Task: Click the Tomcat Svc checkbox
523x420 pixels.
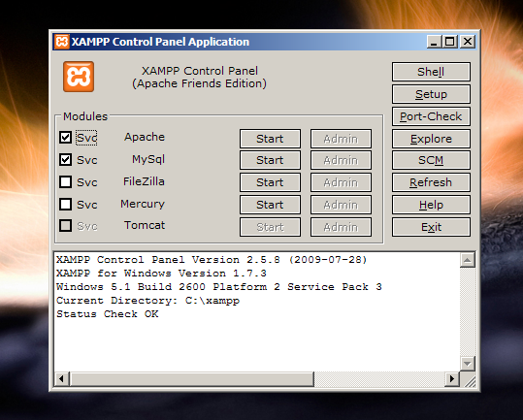Action: pos(65,226)
